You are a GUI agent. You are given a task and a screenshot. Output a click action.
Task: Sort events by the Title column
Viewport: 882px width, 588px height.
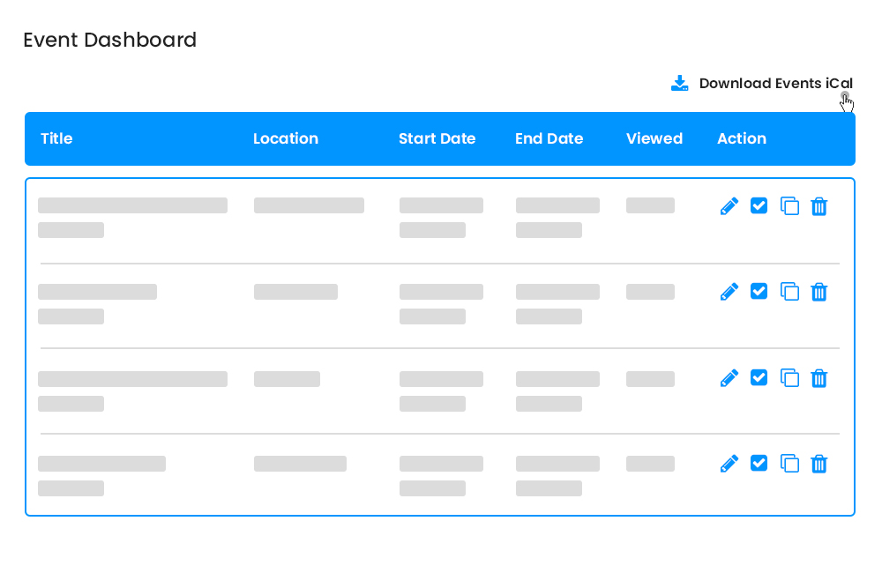tap(56, 138)
